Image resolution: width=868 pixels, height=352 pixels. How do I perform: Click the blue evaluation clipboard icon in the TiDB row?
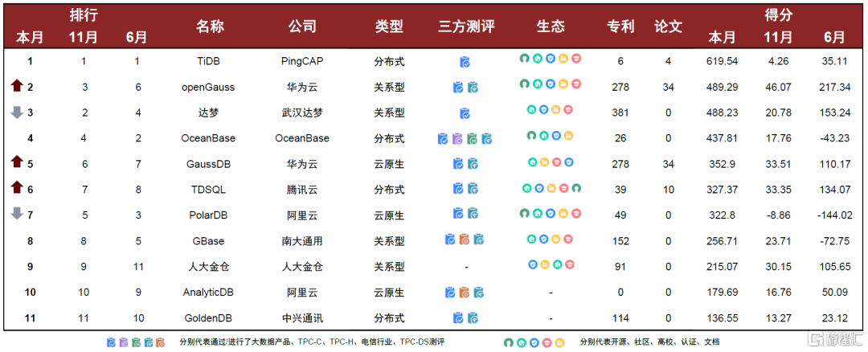pos(465,62)
